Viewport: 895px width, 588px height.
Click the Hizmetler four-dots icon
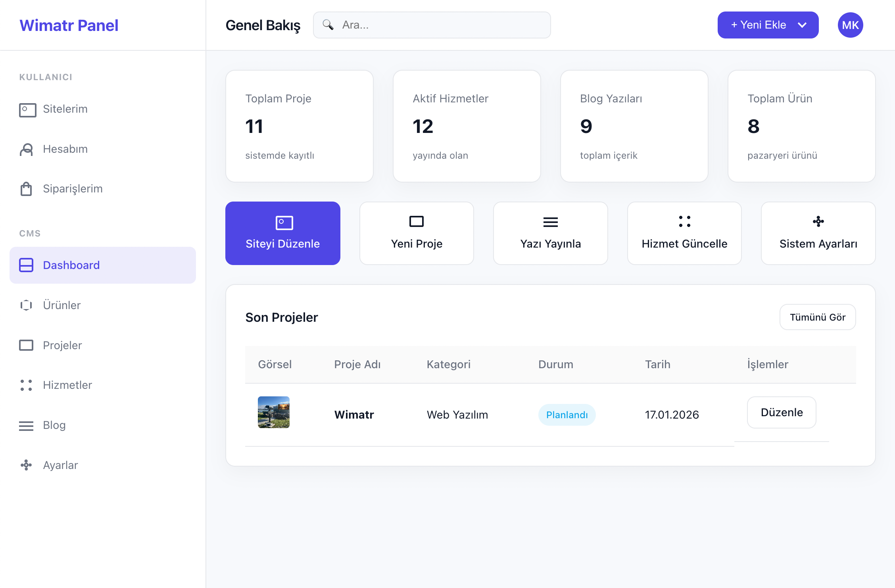coord(26,385)
